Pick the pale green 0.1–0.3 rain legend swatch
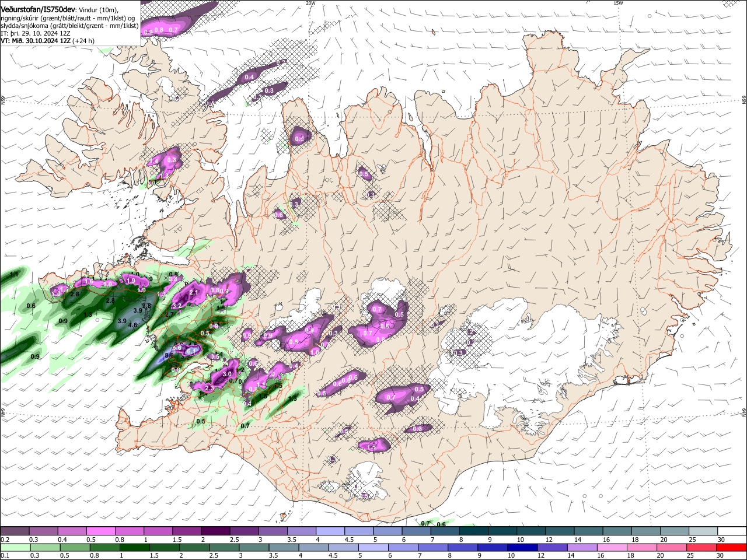This screenshot has width=747, height=560. 15,547
